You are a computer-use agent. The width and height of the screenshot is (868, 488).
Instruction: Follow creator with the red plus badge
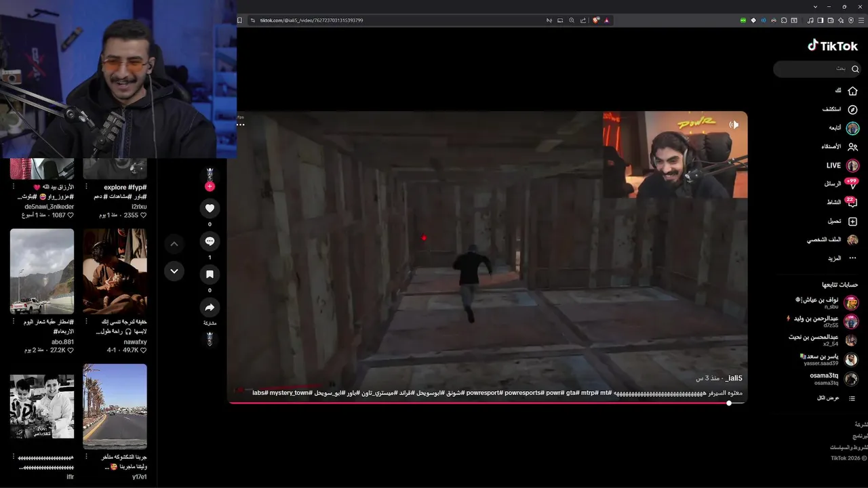pyautogui.click(x=210, y=186)
